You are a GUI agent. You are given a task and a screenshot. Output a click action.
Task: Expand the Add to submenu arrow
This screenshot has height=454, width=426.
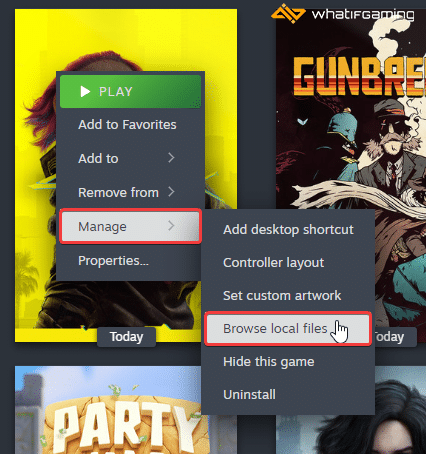click(x=171, y=158)
